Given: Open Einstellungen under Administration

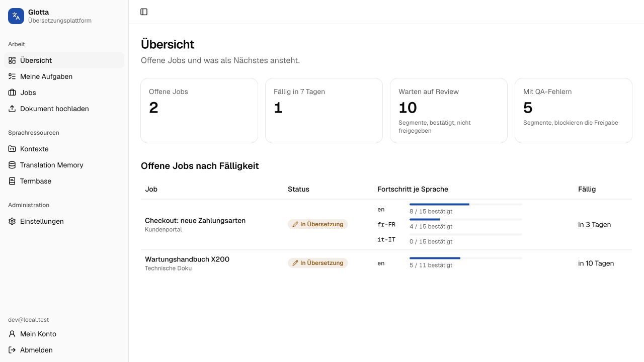Looking at the screenshot, I should point(64,221).
